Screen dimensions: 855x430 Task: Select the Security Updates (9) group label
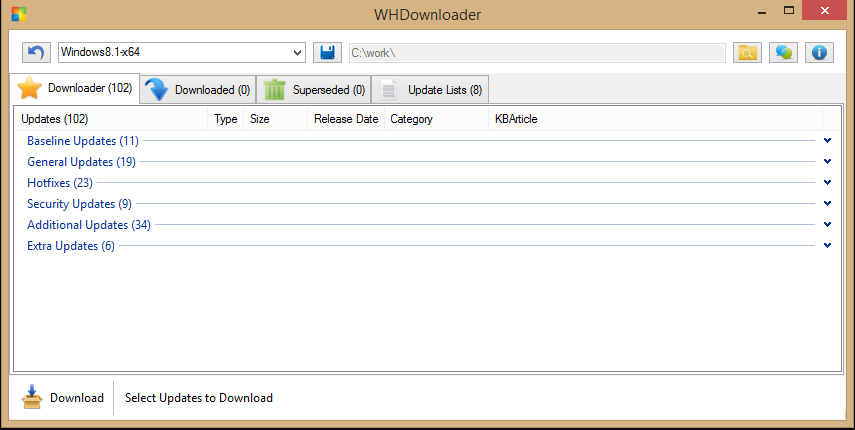point(80,204)
